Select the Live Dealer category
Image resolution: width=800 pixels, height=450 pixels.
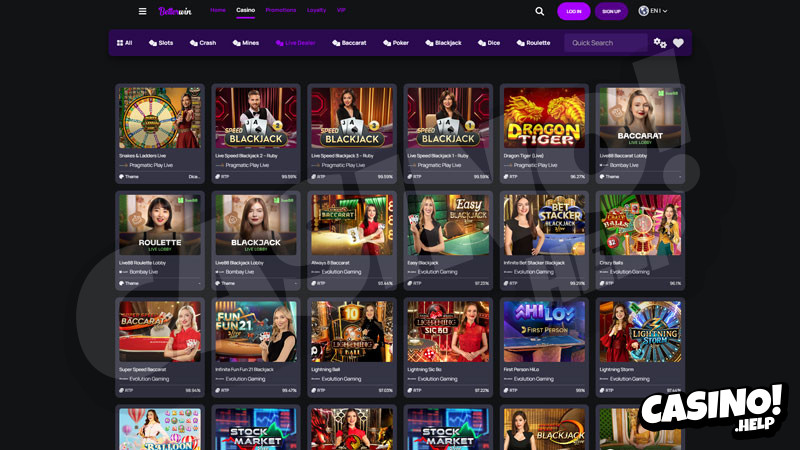click(295, 43)
